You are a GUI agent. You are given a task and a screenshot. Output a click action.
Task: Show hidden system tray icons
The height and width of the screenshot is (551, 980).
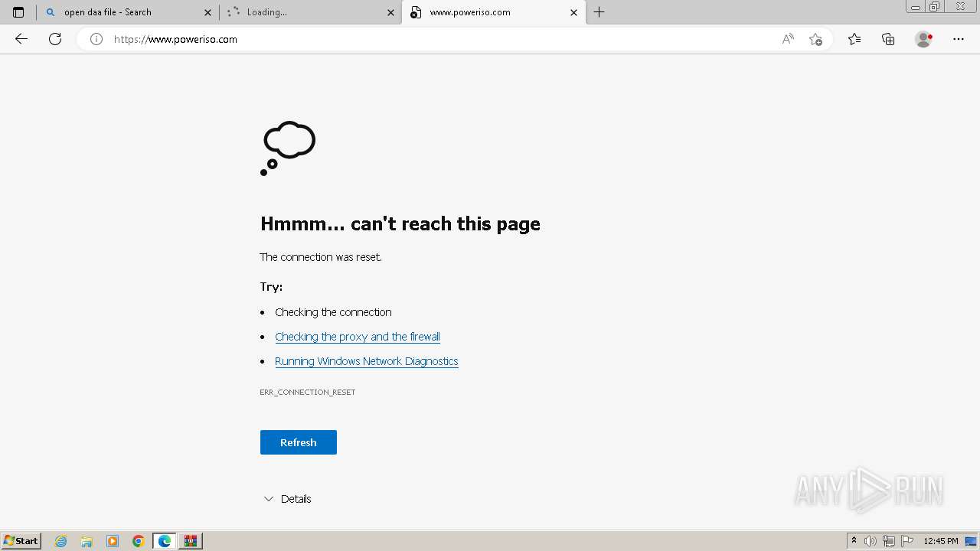pyautogui.click(x=854, y=541)
